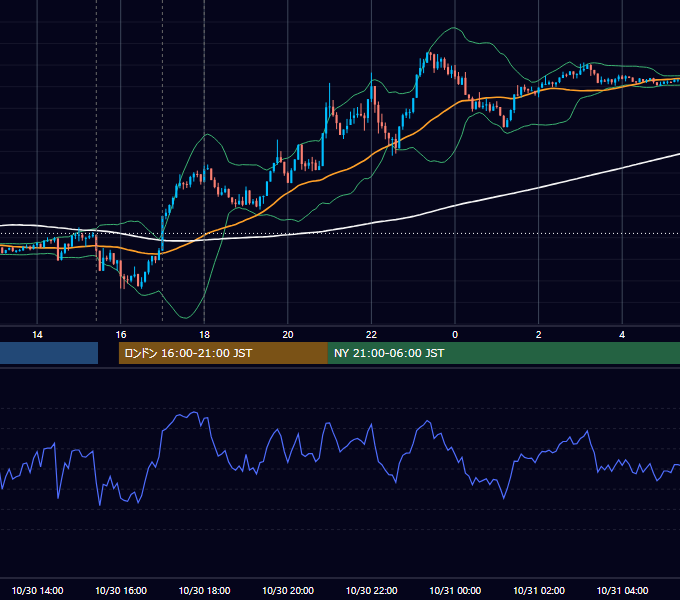Click the 10/31 02:00 date label
This screenshot has height=600, width=680.
tap(539, 590)
